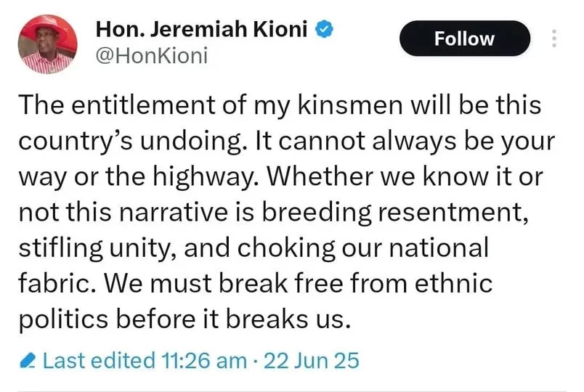Click the line starting "country's undoing"
The image size is (584, 392).
click(x=287, y=142)
